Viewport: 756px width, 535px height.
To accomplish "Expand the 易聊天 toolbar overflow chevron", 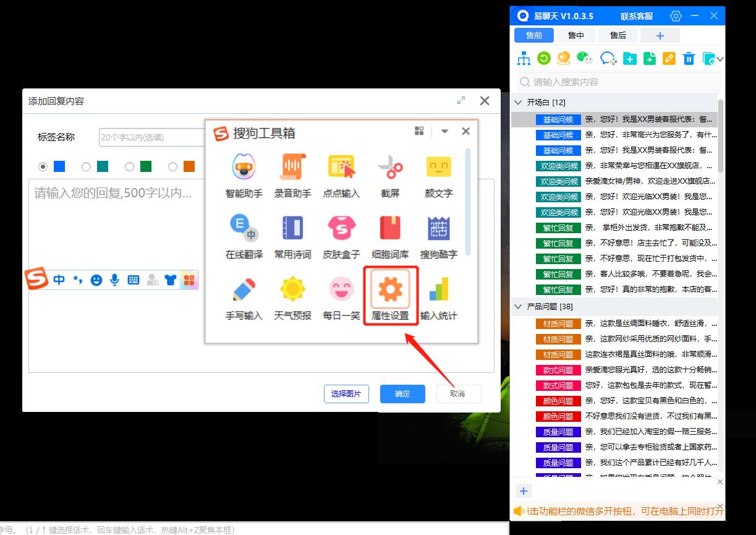I will point(720,59).
